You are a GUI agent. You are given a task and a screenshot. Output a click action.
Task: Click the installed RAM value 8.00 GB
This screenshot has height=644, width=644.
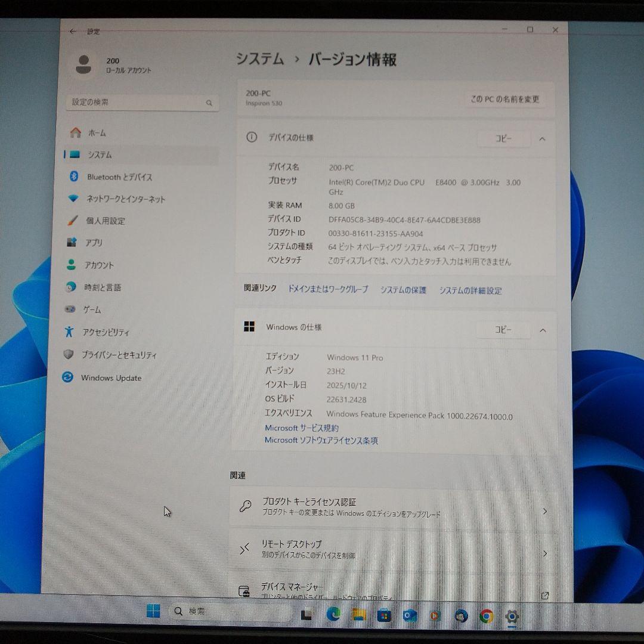click(341, 206)
